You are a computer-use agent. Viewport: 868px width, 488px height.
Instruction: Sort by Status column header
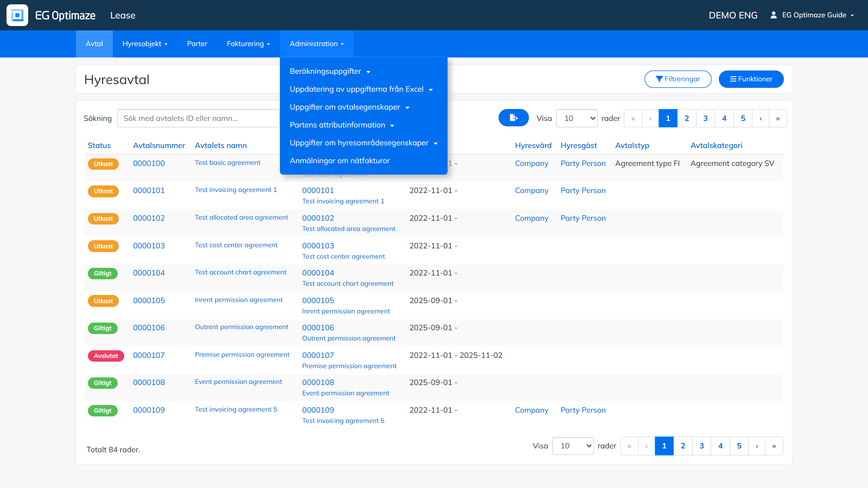99,146
